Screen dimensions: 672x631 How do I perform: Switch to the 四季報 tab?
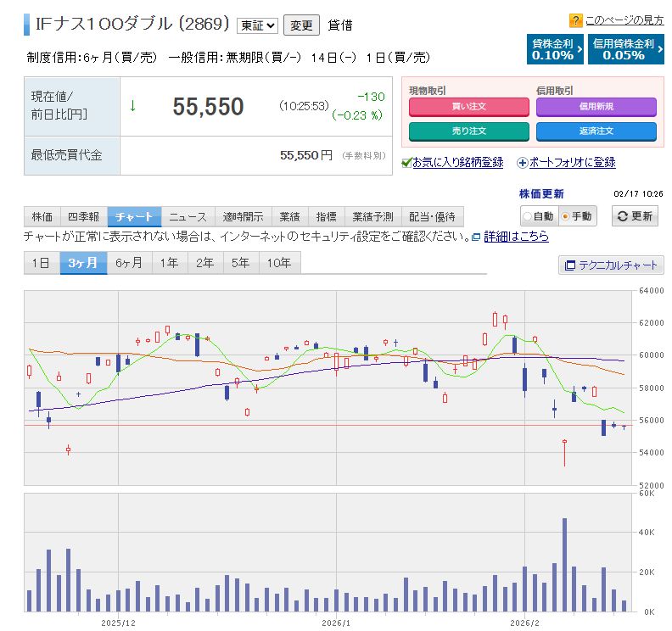pos(84,216)
